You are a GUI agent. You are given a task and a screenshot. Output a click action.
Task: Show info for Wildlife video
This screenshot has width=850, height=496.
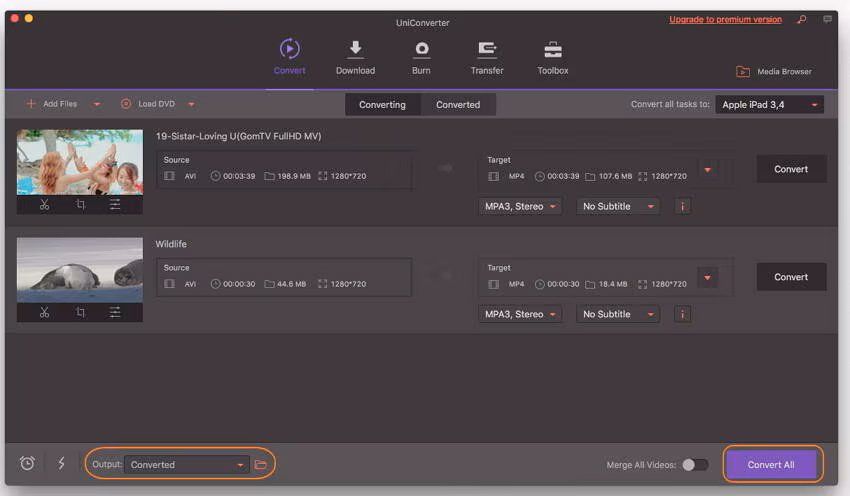(682, 314)
